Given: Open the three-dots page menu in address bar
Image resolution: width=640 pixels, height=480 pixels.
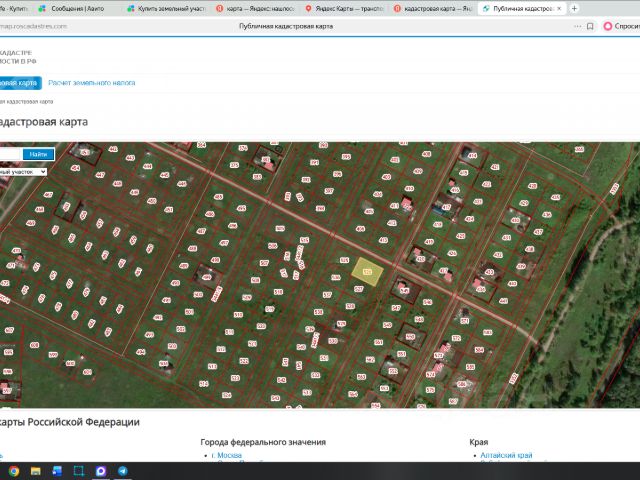Looking at the screenshot, I should click(577, 26).
